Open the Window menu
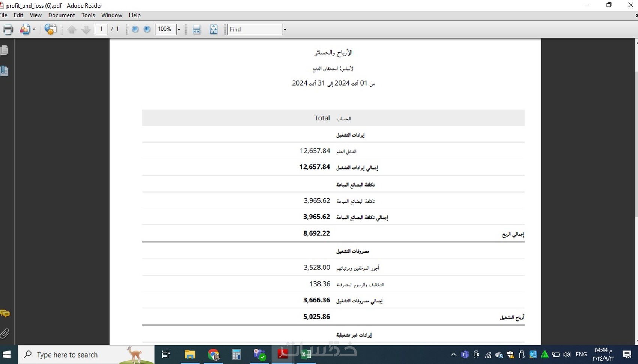The height and width of the screenshot is (364, 638). tap(112, 15)
